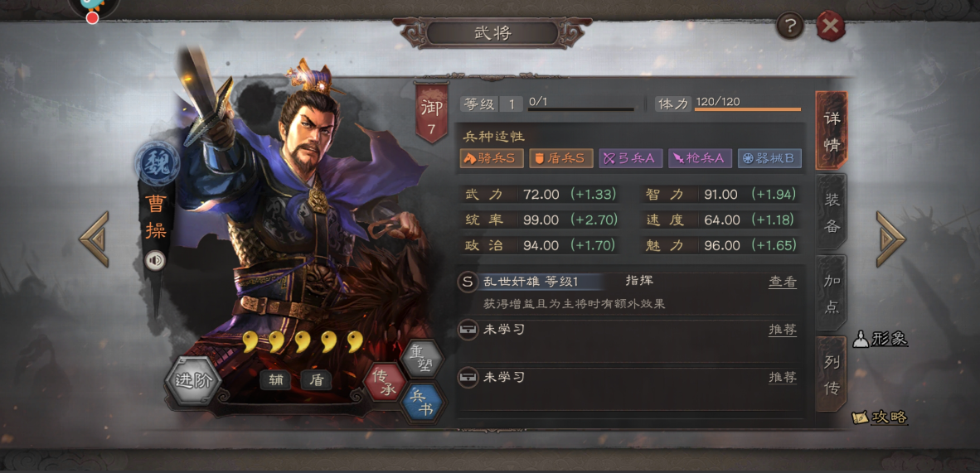Go to previous general with left arrow
The height and width of the screenshot is (473, 980).
click(x=95, y=239)
